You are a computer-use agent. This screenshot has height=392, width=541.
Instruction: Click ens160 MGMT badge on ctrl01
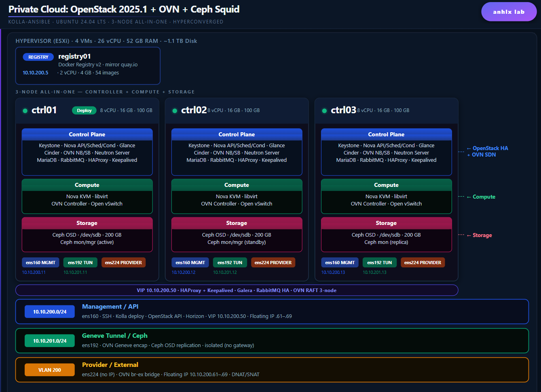click(40, 263)
